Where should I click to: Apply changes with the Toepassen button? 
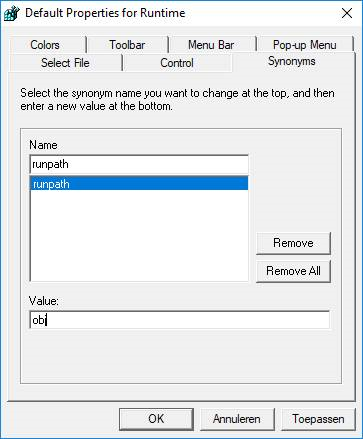point(318,419)
